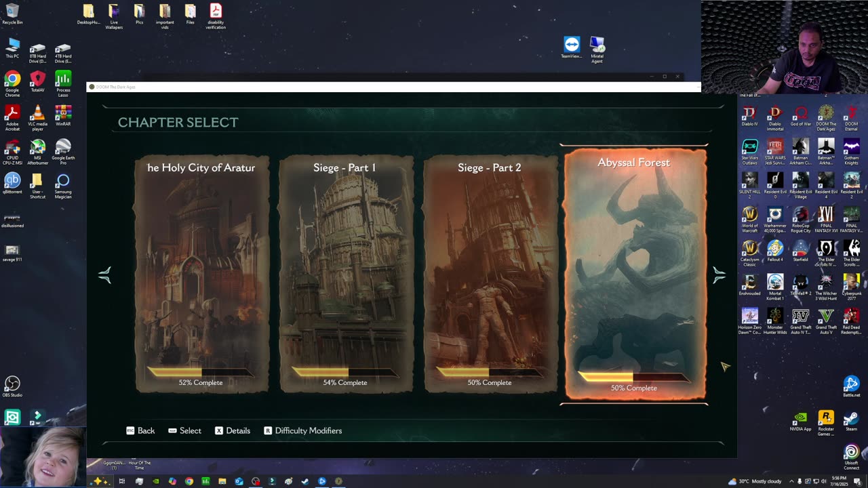Launch Google Earth Pro shortcut

pos(63,152)
